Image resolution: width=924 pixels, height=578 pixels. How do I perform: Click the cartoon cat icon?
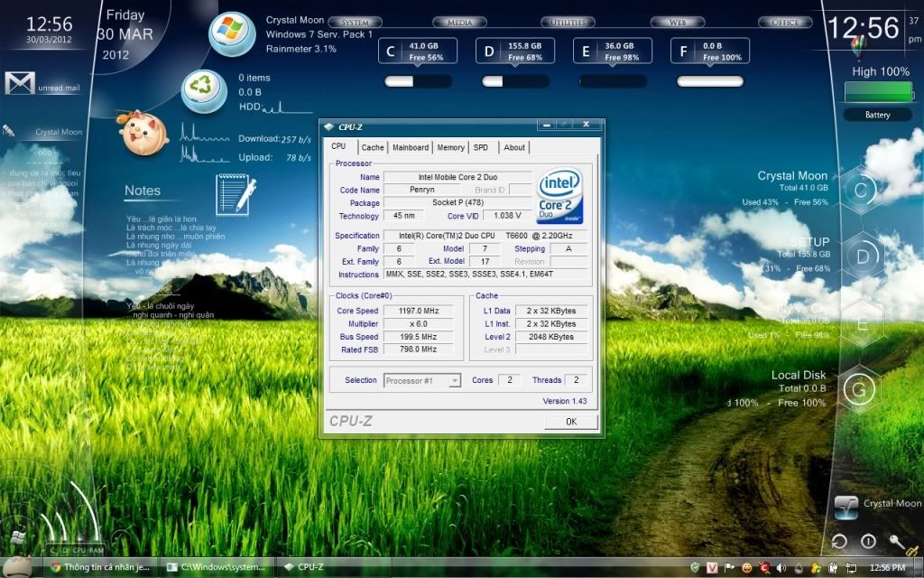click(x=142, y=132)
